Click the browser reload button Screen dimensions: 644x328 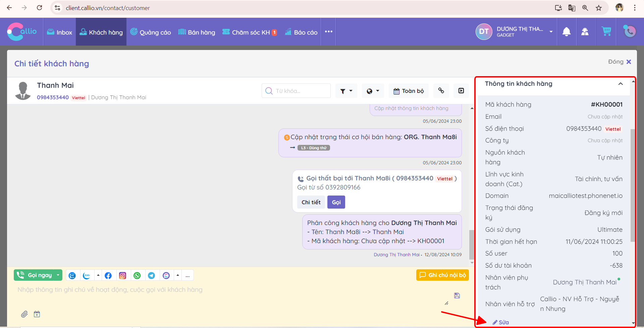pyautogui.click(x=39, y=8)
